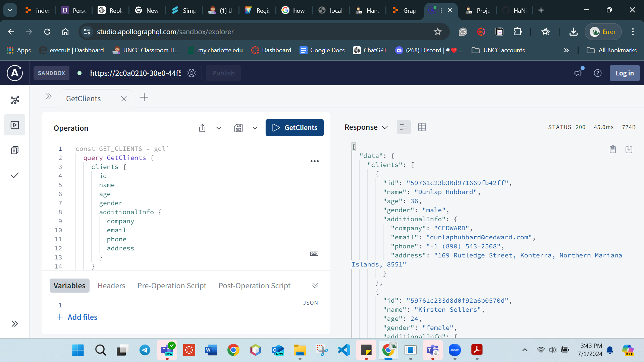Switch response to JSON list view

(404, 127)
